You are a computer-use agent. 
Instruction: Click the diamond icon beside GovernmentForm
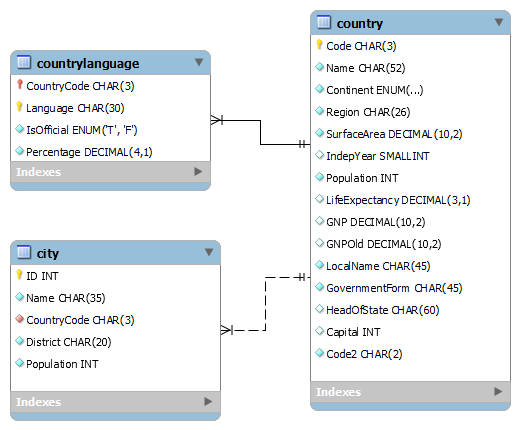[320, 287]
